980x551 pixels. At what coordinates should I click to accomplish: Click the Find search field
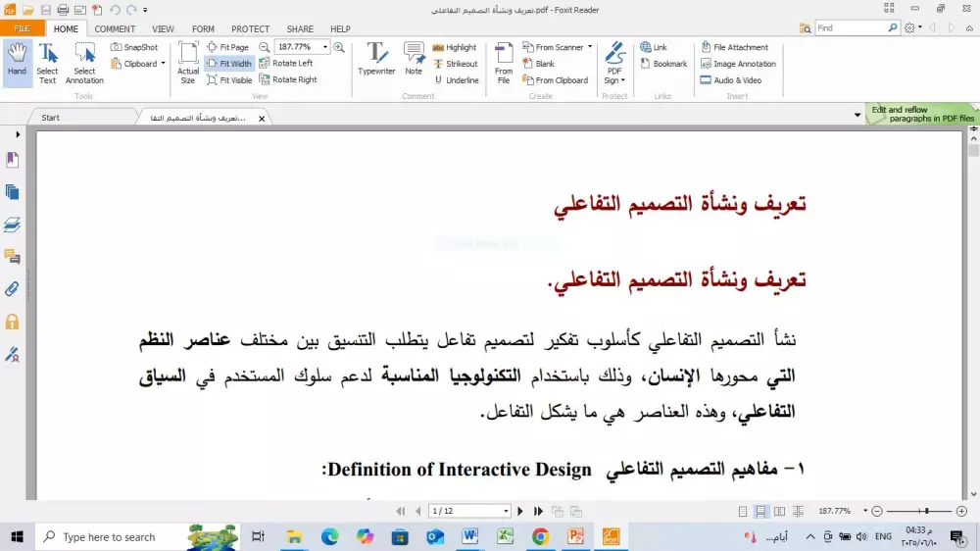[x=851, y=28]
